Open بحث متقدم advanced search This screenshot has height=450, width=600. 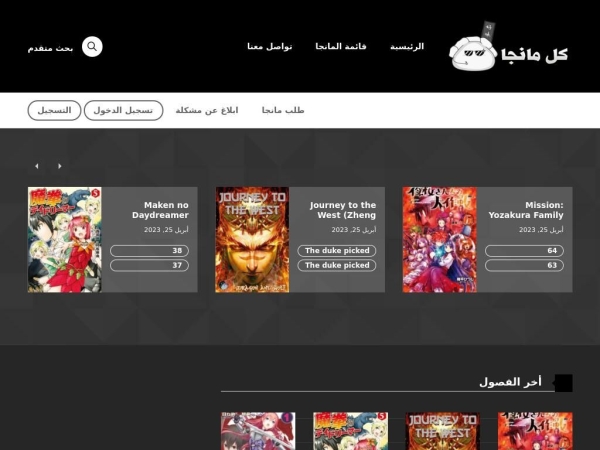(50, 48)
